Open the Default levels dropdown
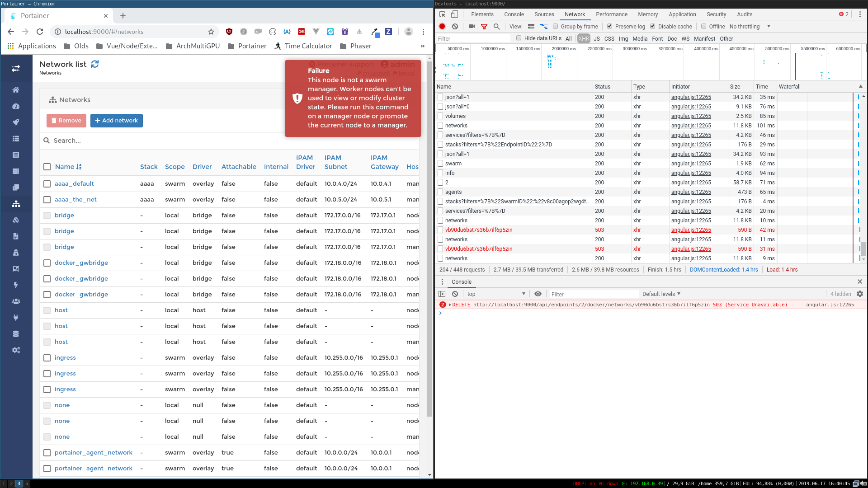The image size is (868, 488). (661, 294)
